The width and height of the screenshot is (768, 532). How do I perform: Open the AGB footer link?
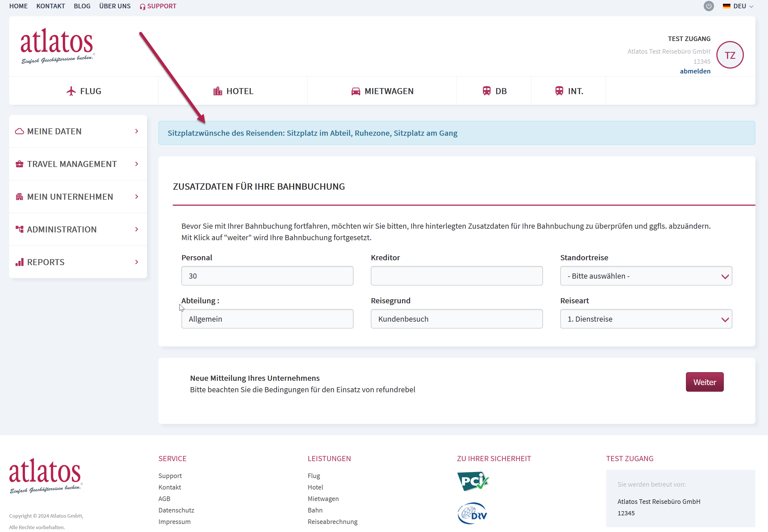click(x=164, y=499)
